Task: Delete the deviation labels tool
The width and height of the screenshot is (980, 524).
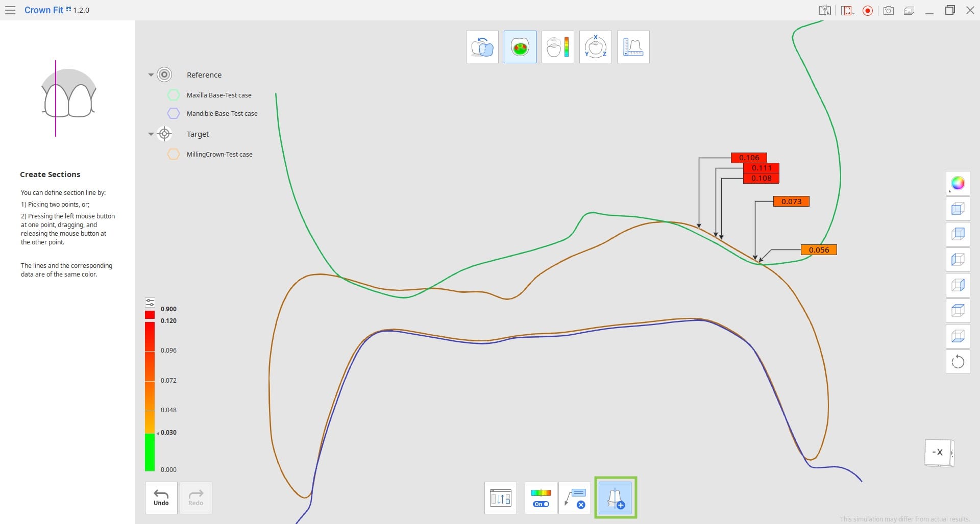Action: point(575,498)
